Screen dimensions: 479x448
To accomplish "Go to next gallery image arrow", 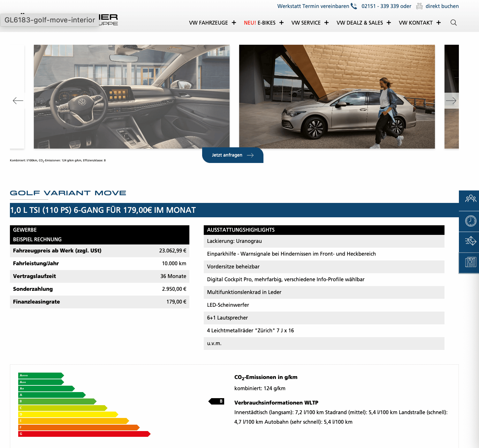I will click(451, 101).
